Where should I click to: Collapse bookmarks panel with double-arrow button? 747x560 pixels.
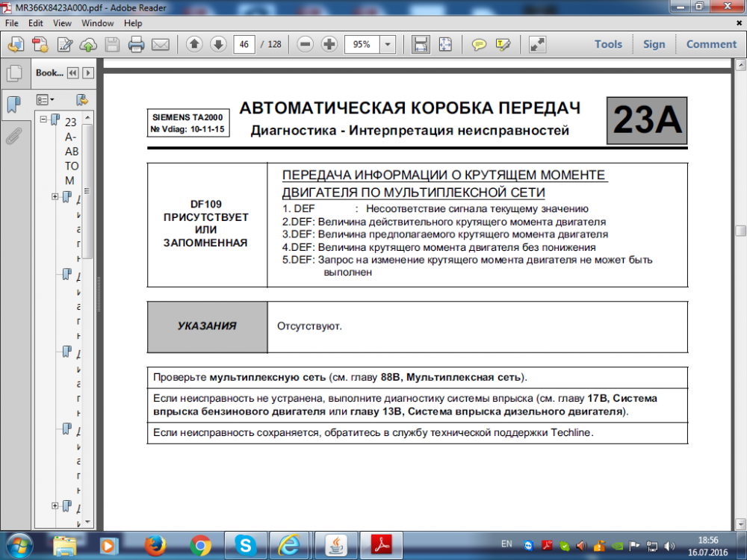(73, 73)
